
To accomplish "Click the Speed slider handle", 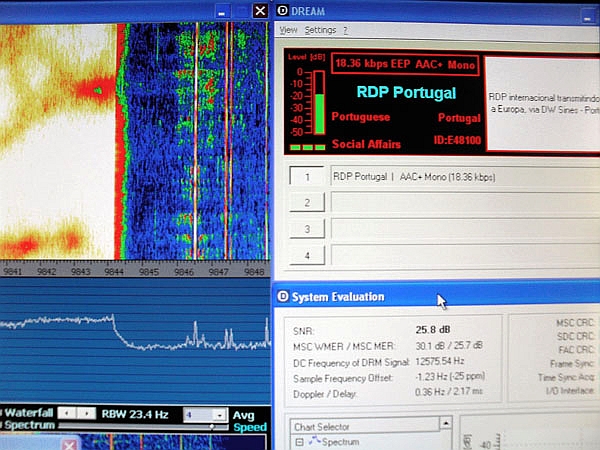I will (x=212, y=426).
